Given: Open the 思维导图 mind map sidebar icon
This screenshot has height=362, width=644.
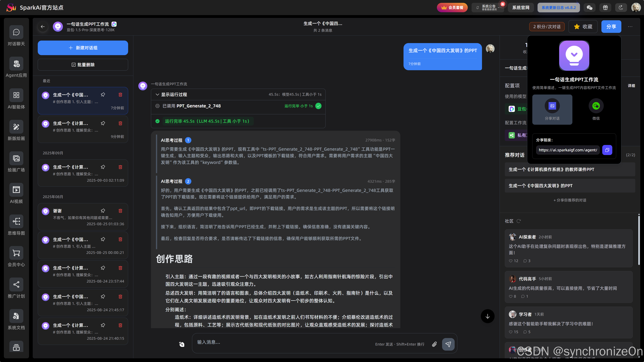Looking at the screenshot, I should (16, 221).
